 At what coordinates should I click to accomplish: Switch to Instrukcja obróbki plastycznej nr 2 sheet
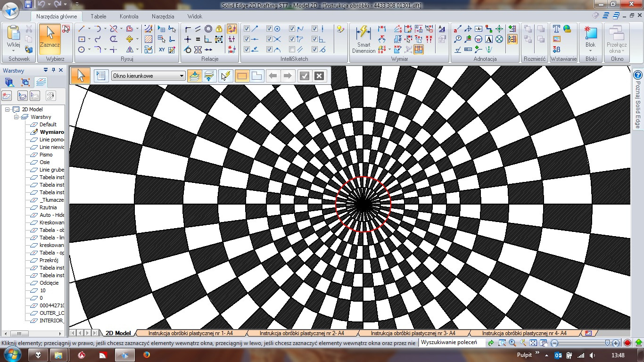coord(302,333)
